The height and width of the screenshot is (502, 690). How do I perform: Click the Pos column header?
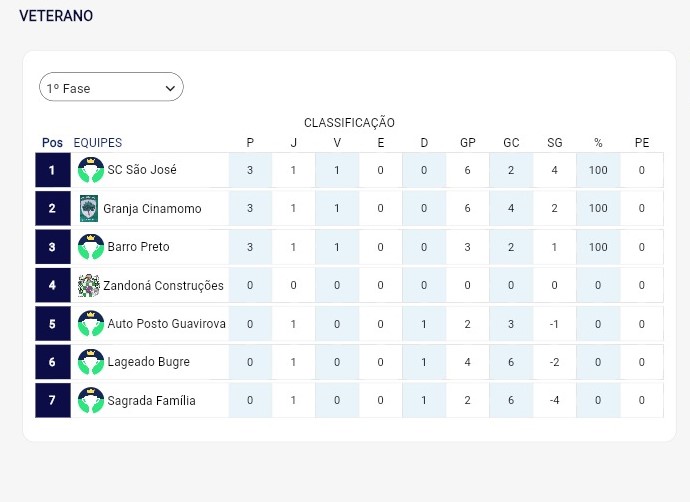point(52,143)
